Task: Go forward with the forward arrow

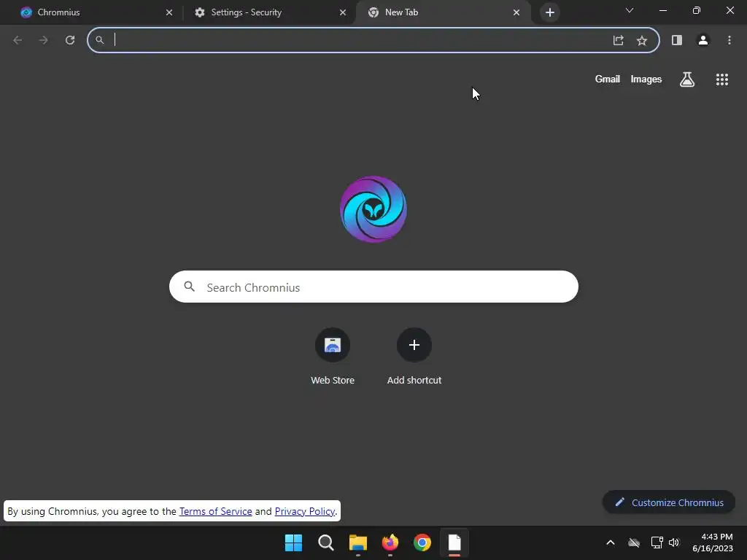Action: coord(43,40)
